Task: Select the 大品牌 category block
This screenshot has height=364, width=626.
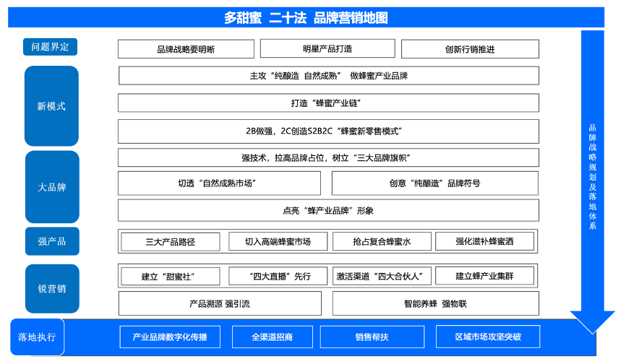Action: pos(51,187)
